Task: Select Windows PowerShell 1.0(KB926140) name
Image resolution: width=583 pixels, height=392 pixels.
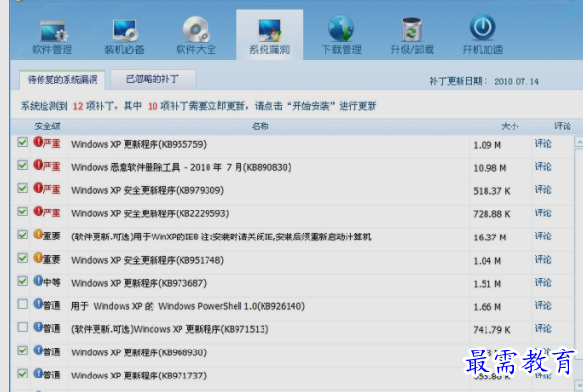Action: pyautogui.click(x=188, y=306)
